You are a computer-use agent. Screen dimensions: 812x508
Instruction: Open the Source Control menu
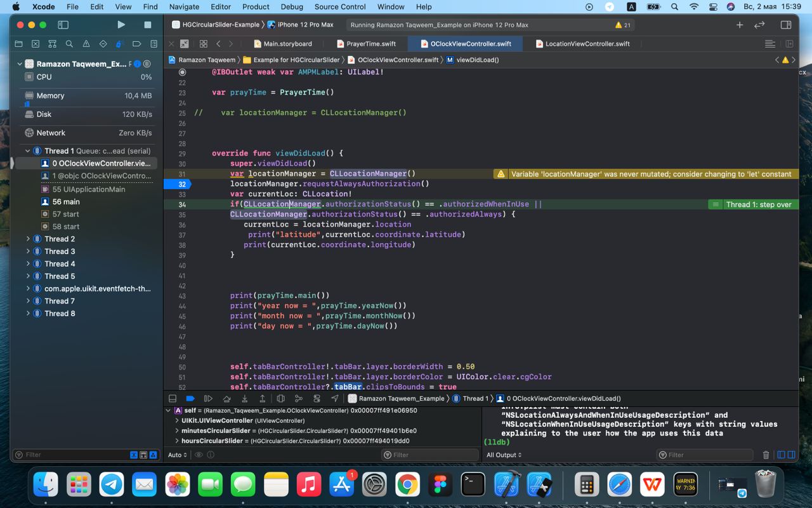tap(340, 7)
